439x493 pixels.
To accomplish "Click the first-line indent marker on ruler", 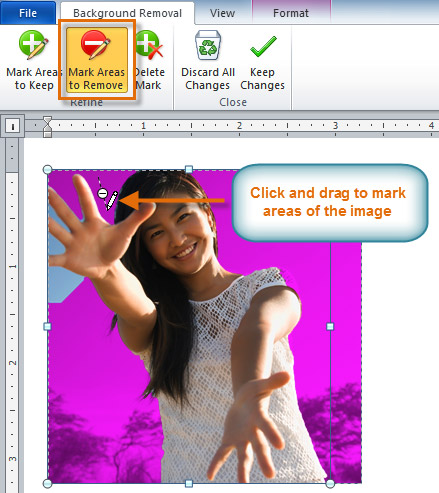I will coord(48,121).
